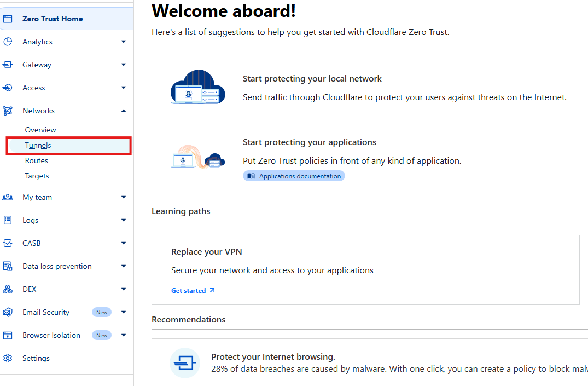Click the Networks node icon
This screenshot has height=386, width=588.
click(8, 111)
